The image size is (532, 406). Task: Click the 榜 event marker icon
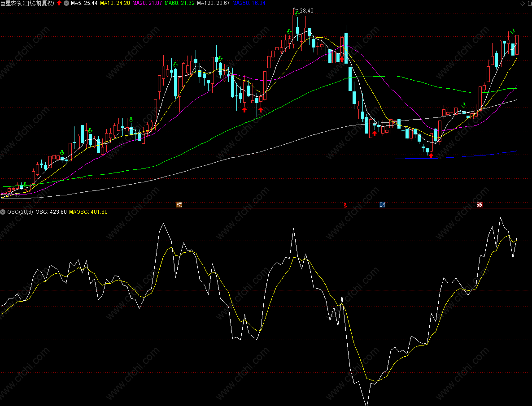pyautogui.click(x=179, y=204)
